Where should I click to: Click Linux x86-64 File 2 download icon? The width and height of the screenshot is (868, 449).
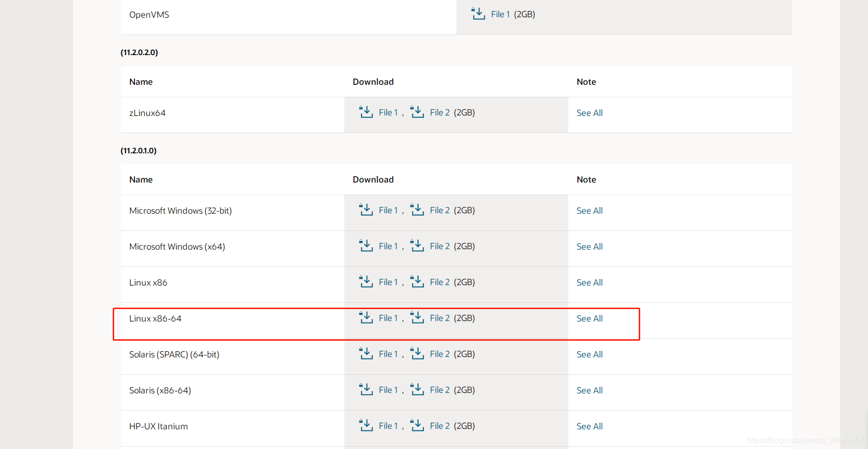click(417, 317)
